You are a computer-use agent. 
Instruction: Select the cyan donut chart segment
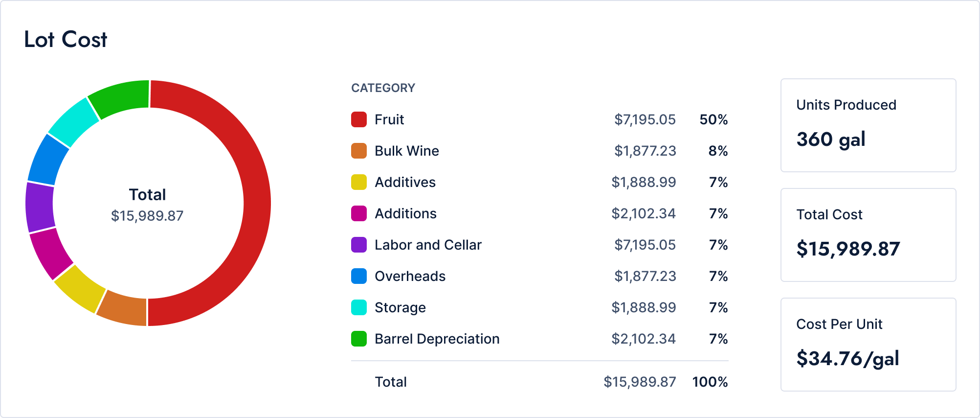[73, 122]
